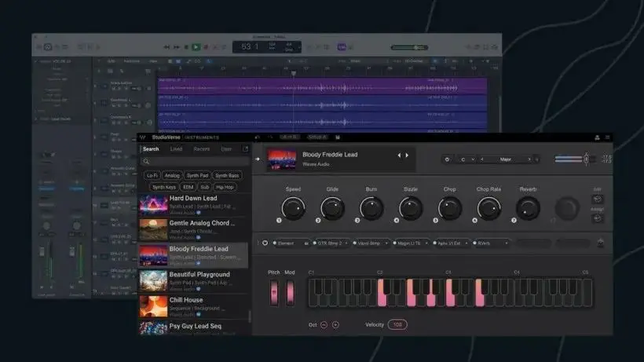Click the Reverb knob
Screen dimensions: 644x362
pos(528,208)
